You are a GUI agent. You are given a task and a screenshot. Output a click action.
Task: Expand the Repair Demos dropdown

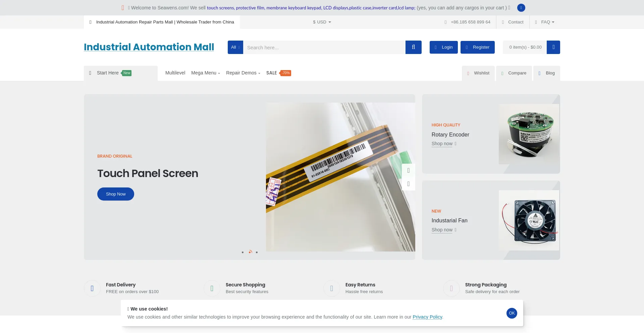[243, 73]
